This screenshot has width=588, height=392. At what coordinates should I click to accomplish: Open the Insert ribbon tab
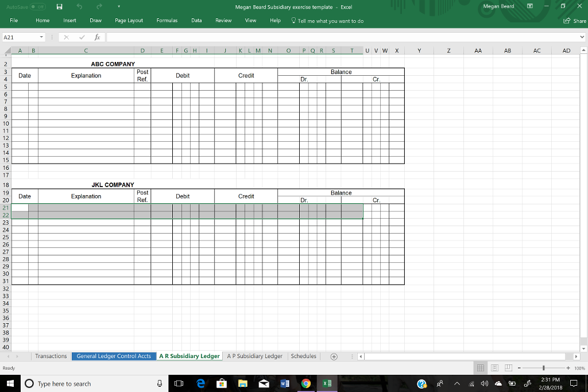[69, 21]
